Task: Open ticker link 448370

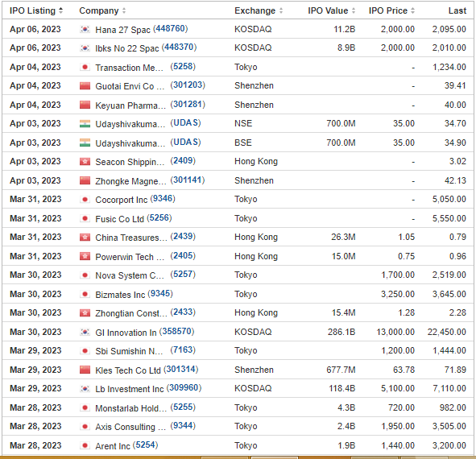Action: click(x=179, y=47)
